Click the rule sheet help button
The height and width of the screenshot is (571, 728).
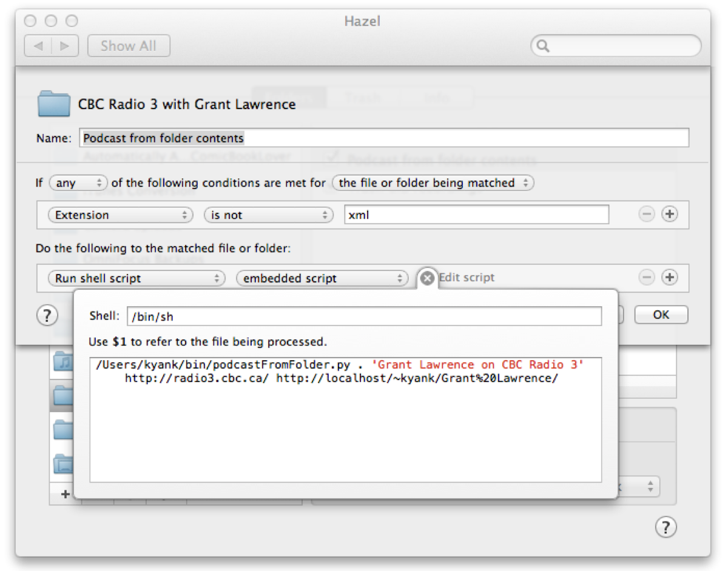coord(47,315)
